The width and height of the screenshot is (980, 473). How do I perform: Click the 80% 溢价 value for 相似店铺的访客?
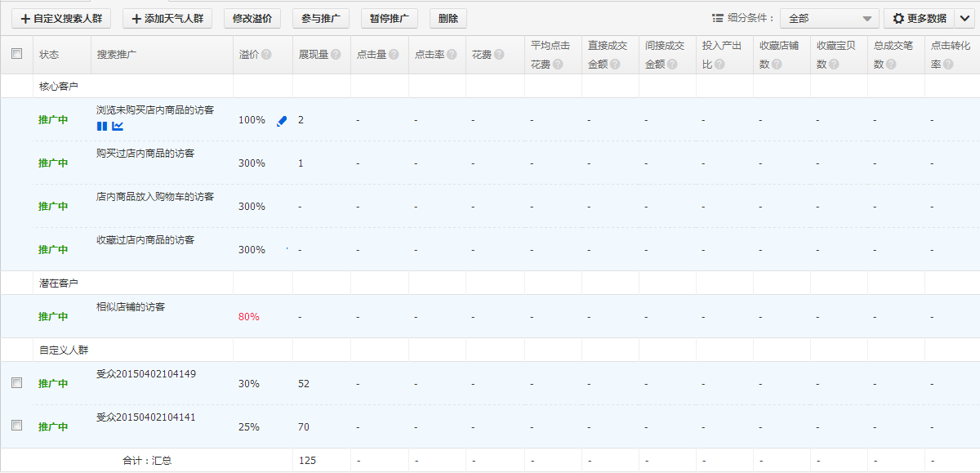point(248,316)
